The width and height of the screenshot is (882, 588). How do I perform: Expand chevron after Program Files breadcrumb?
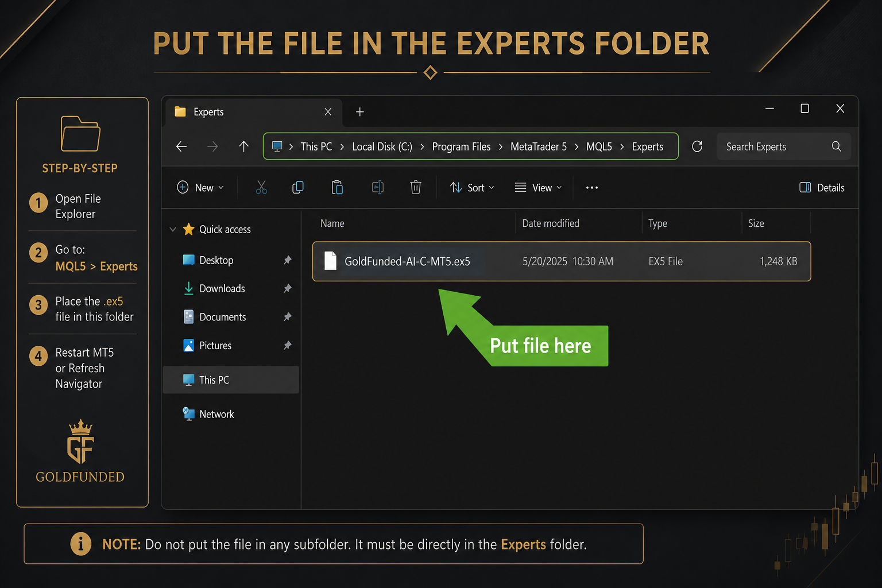[x=501, y=147]
